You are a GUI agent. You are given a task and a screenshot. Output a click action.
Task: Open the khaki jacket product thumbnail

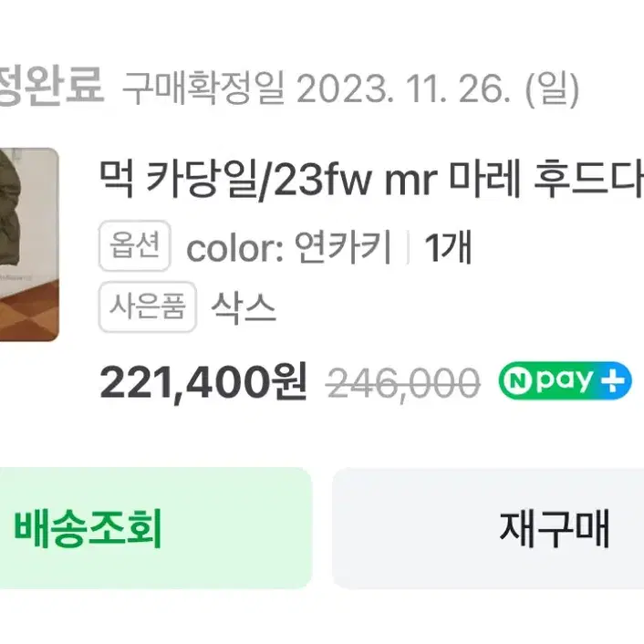tap(29, 244)
